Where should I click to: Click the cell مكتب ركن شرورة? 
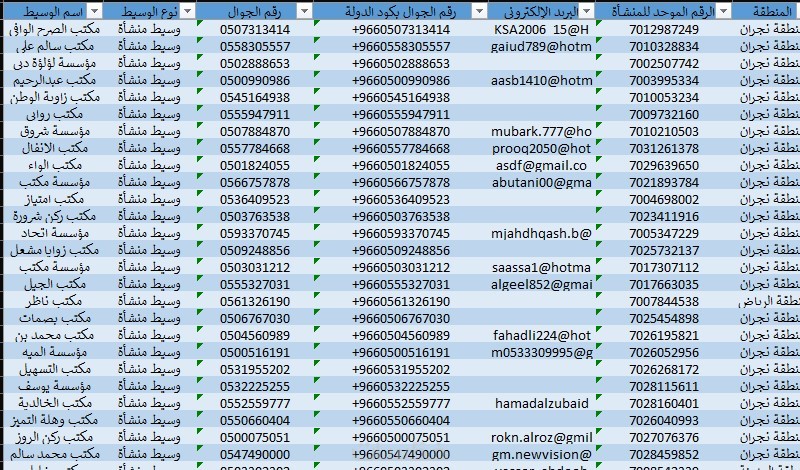click(x=53, y=216)
